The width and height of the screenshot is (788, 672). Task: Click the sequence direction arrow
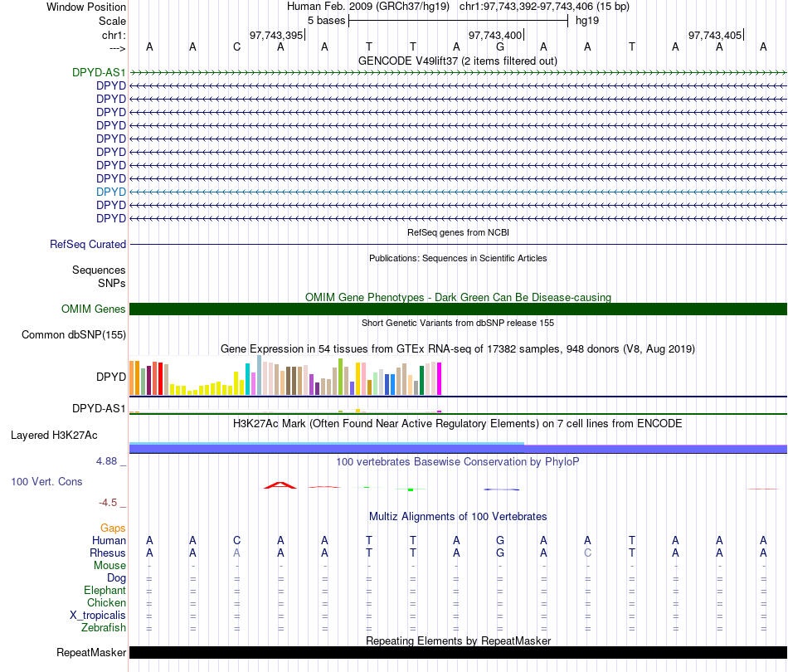118,48
